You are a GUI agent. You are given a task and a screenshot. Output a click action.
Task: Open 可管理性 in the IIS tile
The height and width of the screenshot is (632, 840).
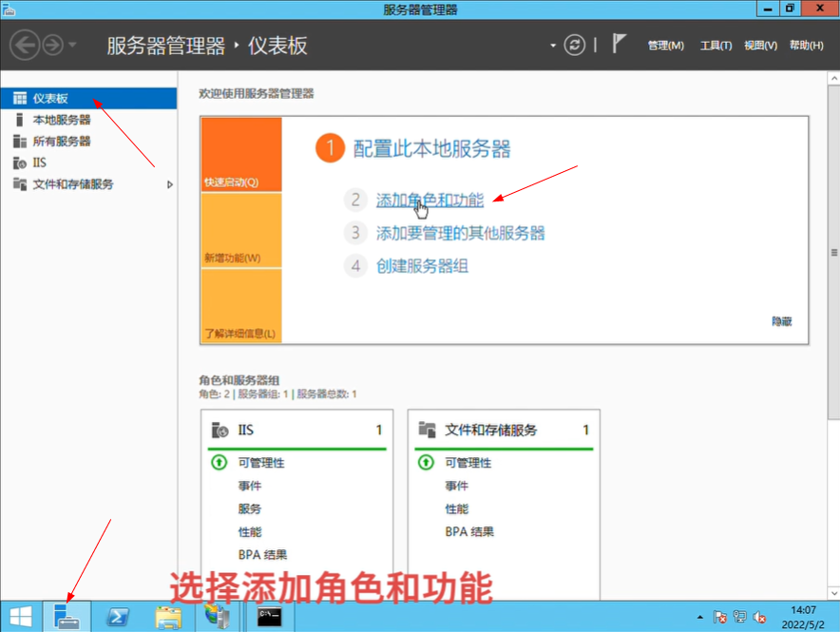tap(261, 463)
